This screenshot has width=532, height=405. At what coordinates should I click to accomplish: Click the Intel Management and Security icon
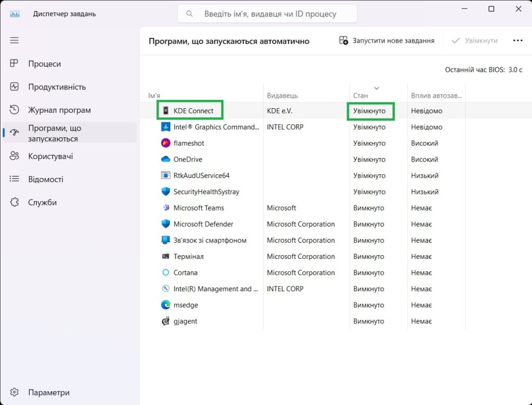pyautogui.click(x=166, y=289)
